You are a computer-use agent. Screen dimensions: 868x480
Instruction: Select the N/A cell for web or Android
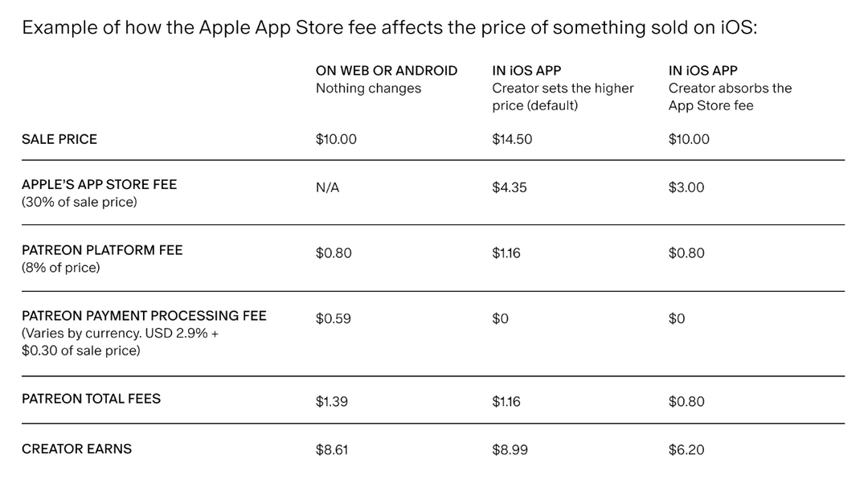(x=327, y=187)
